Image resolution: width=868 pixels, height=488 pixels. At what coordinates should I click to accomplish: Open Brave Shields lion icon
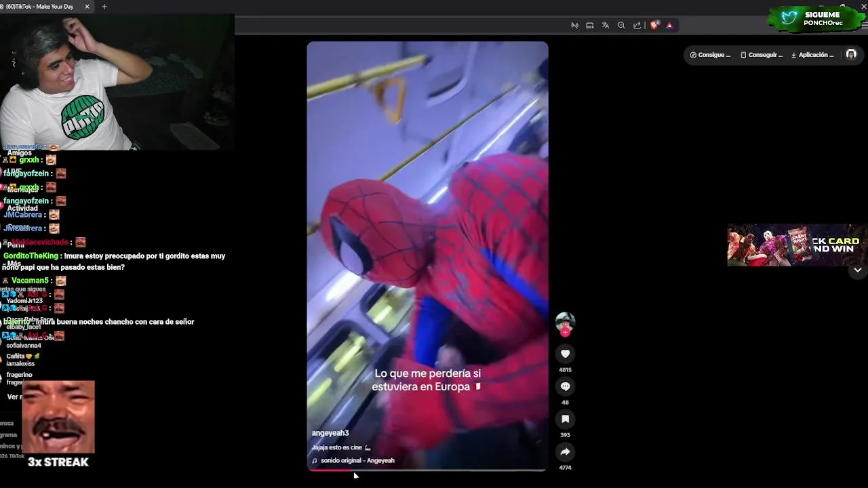[654, 25]
